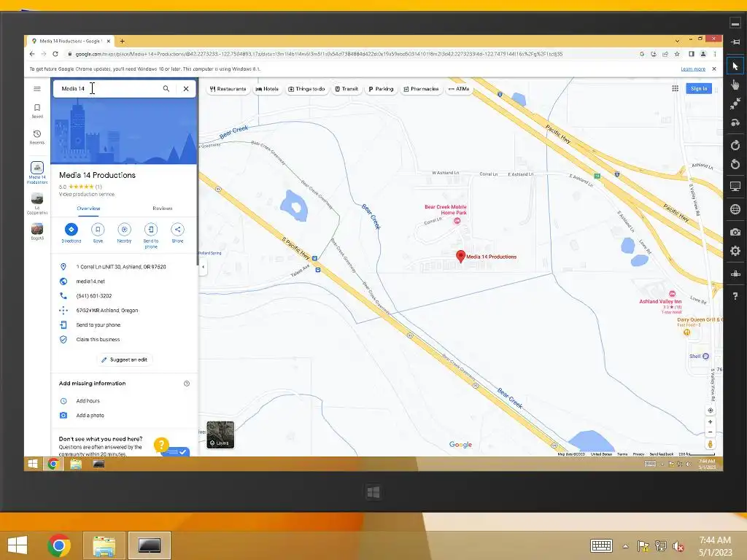This screenshot has width=747, height=560.
Task: Select the pointer mode in the remote toolbar
Action: [x=735, y=66]
